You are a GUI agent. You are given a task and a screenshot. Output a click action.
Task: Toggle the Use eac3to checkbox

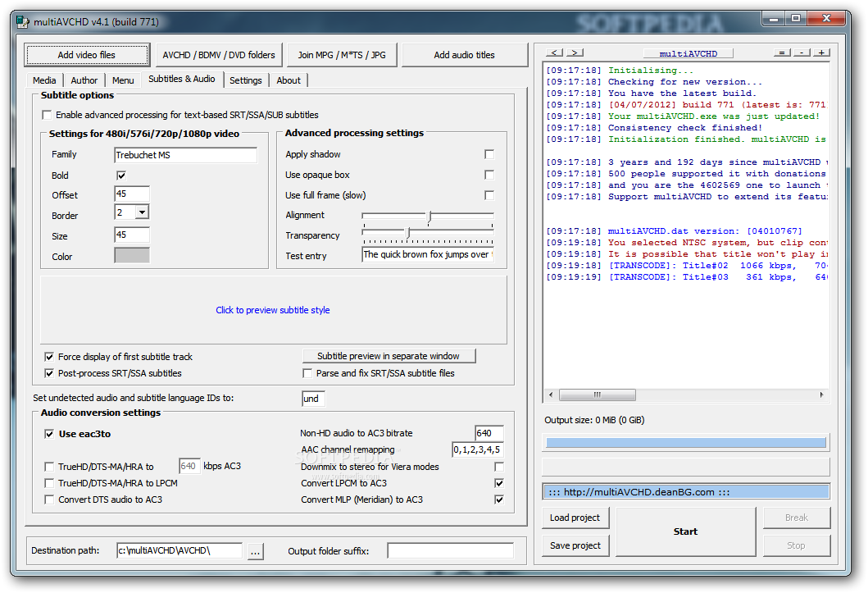(x=49, y=434)
